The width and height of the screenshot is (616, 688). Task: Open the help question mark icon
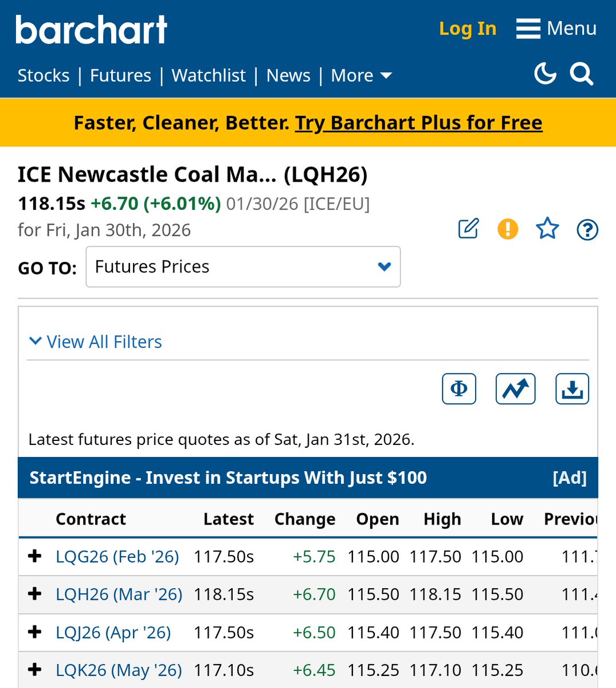coord(587,229)
